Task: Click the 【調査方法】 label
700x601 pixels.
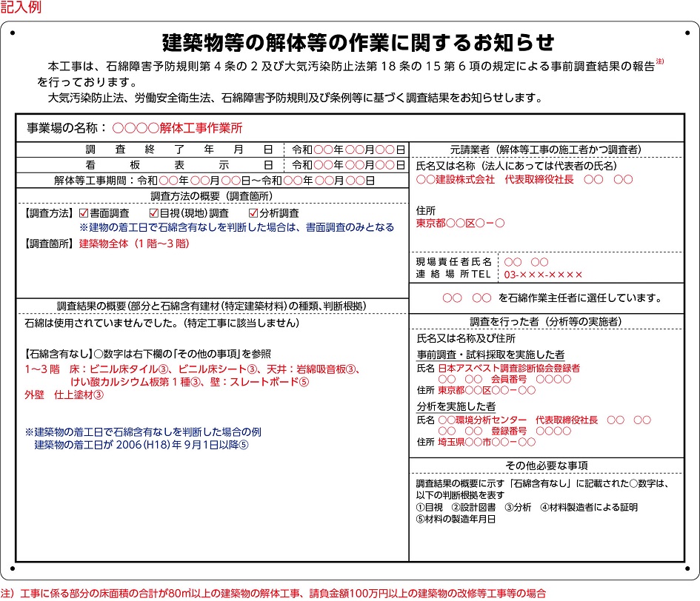Action: click(49, 213)
